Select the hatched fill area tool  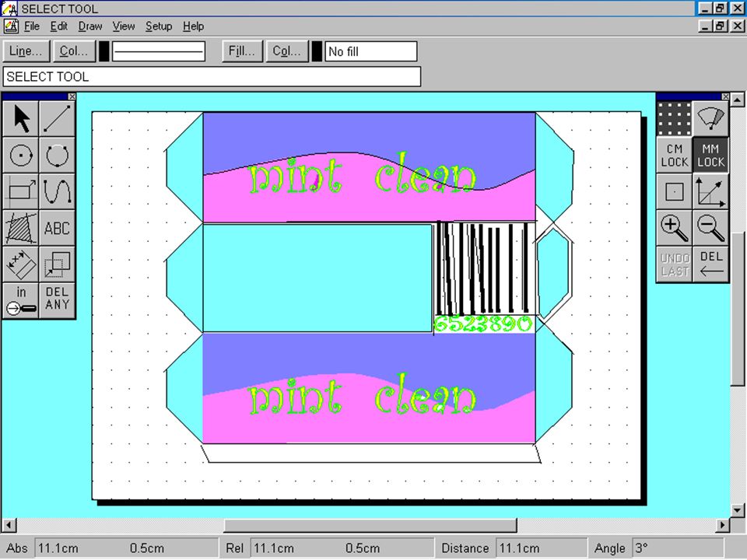click(x=20, y=228)
